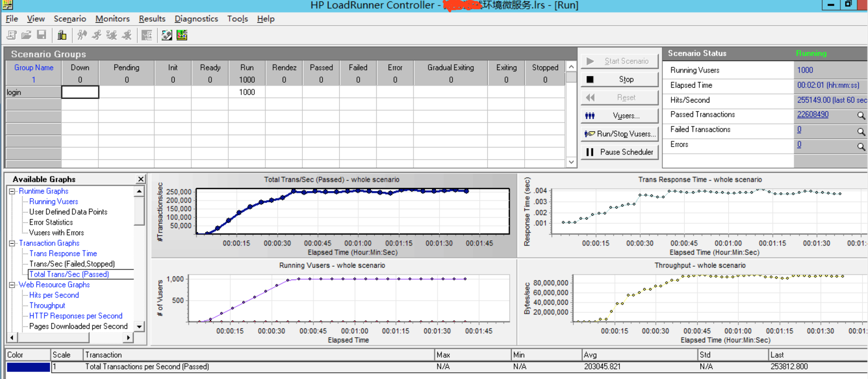
Task: Close the Available Graphs panel
Action: 141,179
